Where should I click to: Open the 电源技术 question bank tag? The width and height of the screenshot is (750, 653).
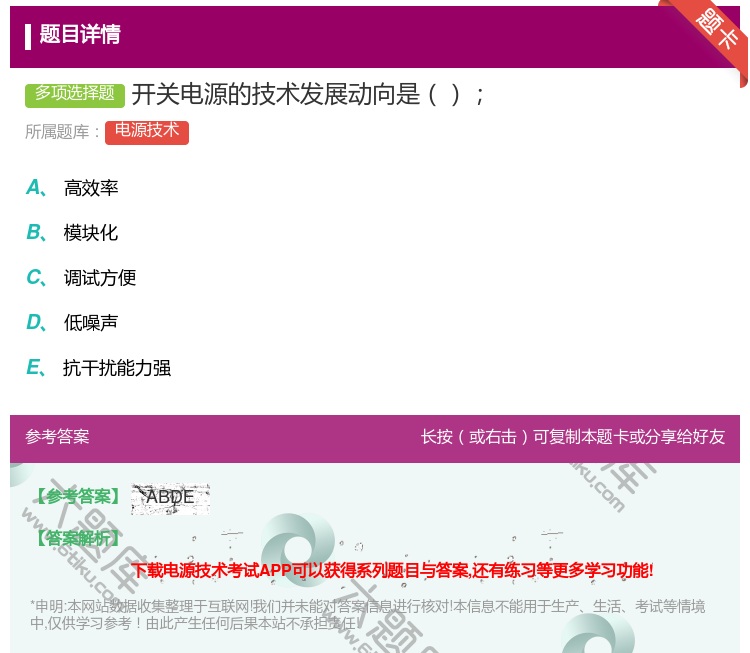coord(147,132)
